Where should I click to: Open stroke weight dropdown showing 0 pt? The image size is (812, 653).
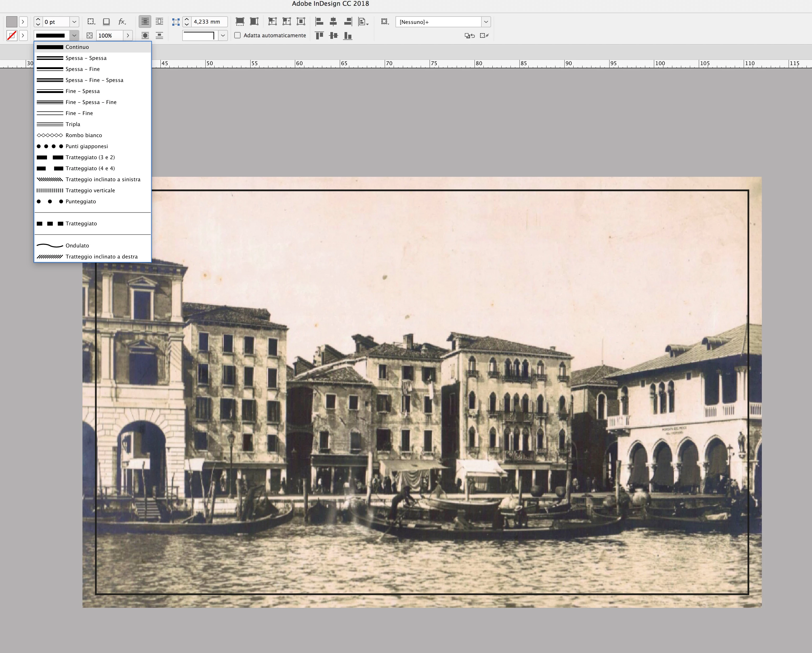click(74, 22)
